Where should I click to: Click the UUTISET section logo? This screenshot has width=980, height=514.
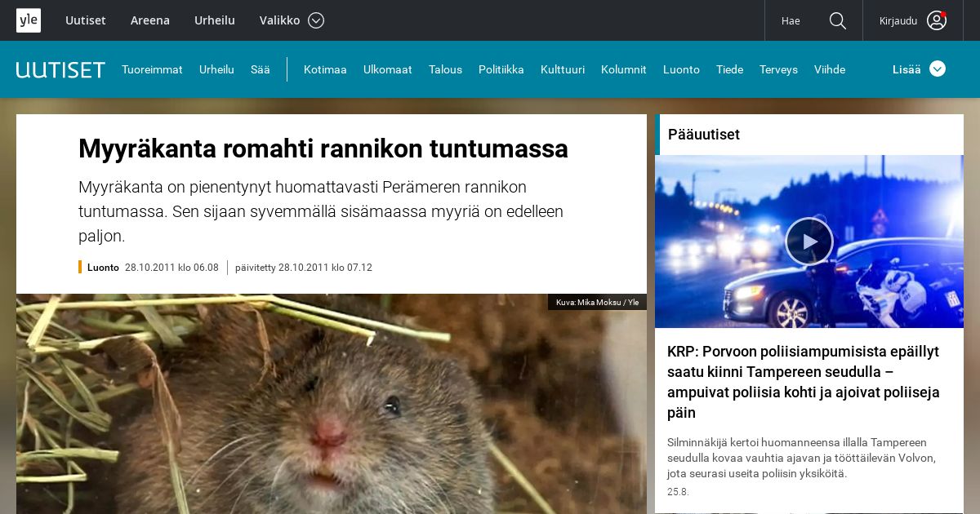click(60, 69)
